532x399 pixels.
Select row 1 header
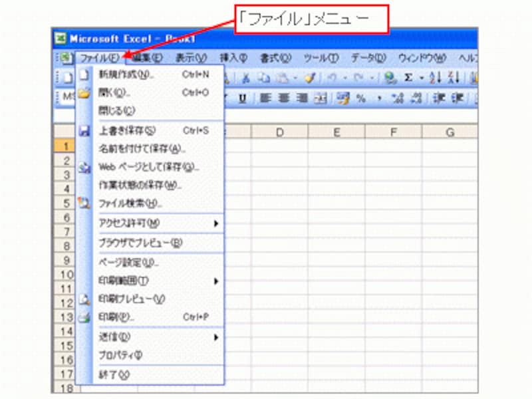tap(65, 146)
